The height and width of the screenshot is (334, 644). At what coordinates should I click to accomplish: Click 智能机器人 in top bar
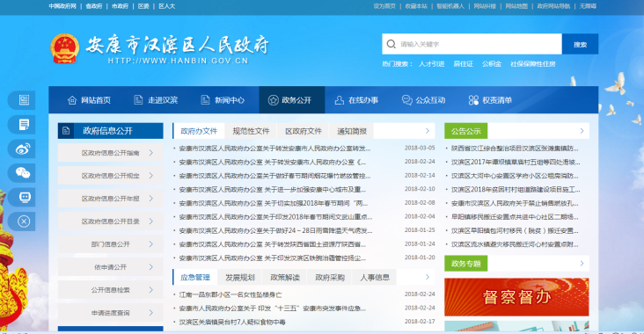tap(450, 6)
